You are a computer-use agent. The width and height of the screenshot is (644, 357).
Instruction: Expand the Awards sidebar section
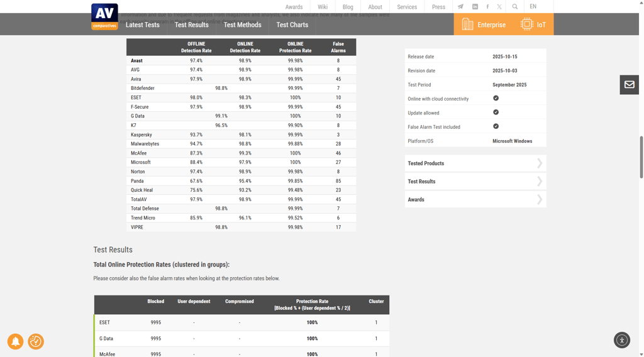(475, 199)
